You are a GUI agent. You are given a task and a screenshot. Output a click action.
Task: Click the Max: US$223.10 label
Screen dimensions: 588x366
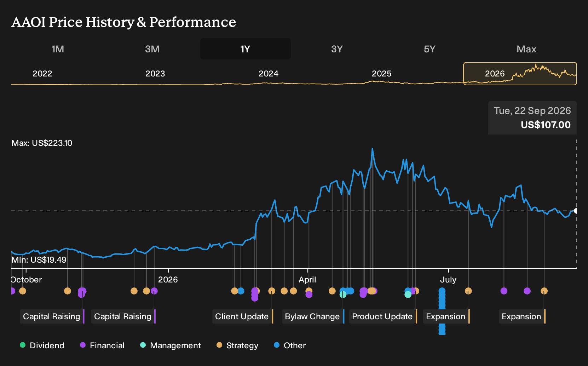pos(42,143)
